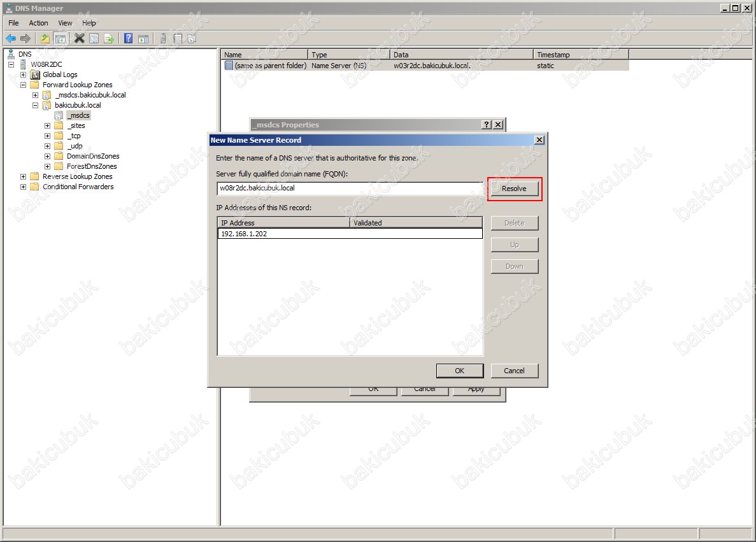This screenshot has height=542, width=756.
Task: Expand the _msdcs.bakicubuk.local zone
Action: [x=36, y=95]
